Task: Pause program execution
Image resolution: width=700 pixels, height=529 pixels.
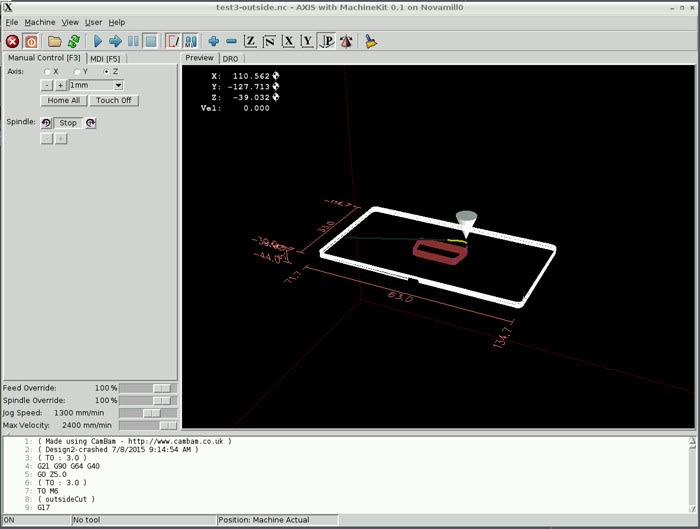Action: 133,41
